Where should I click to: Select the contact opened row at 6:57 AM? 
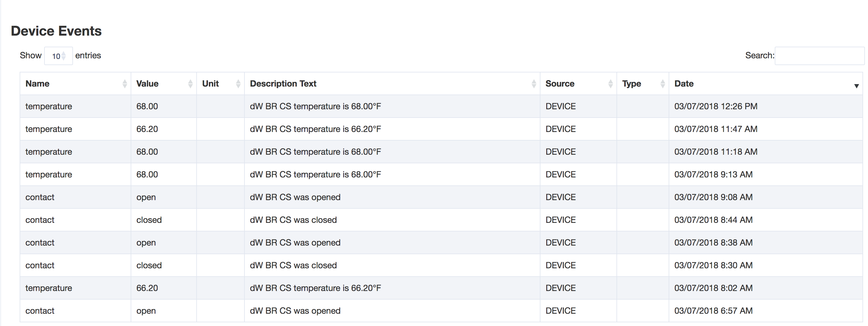pyautogui.click(x=441, y=311)
